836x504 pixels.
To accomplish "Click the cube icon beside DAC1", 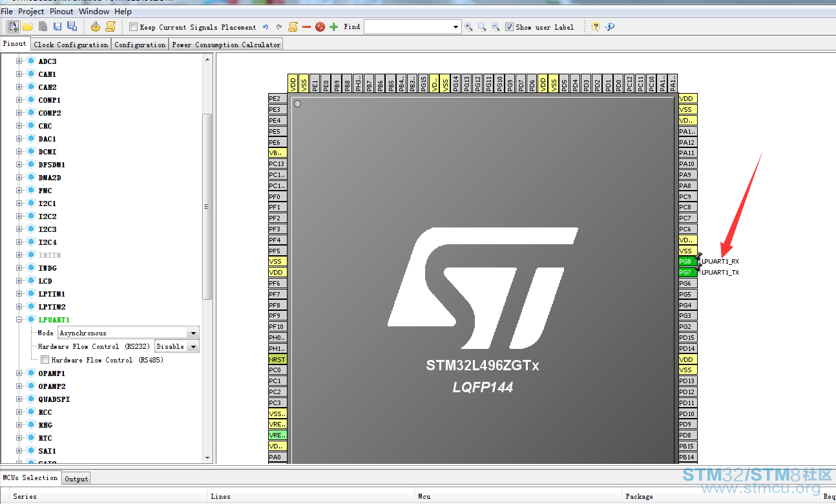I will (x=31, y=139).
